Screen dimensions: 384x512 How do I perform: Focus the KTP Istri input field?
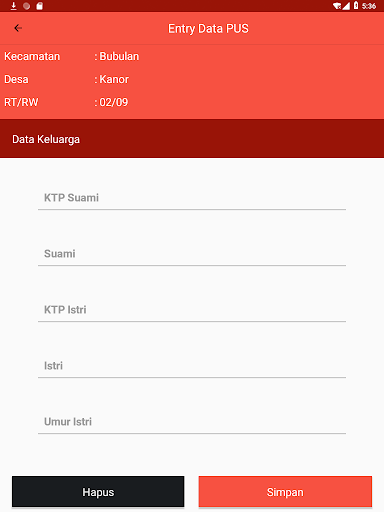point(192,310)
